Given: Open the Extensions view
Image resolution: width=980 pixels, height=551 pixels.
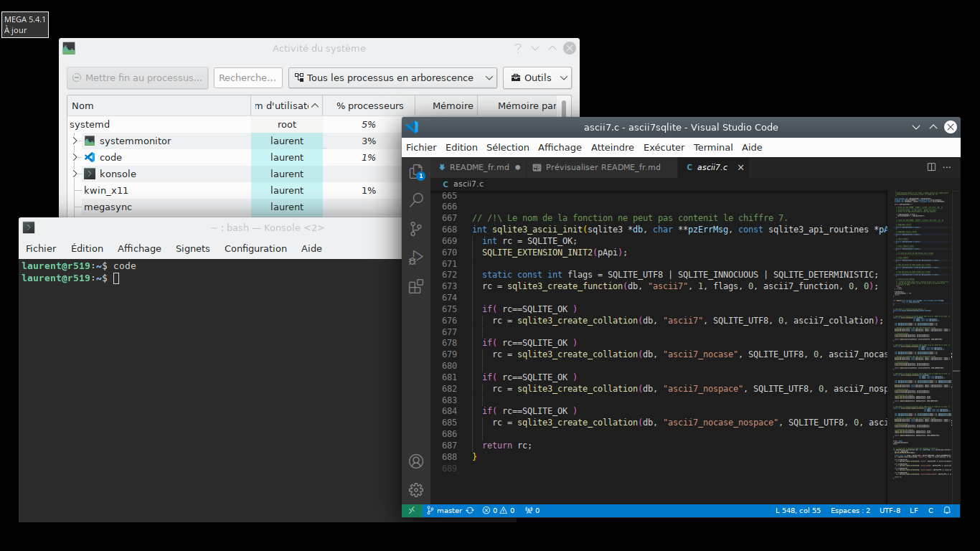Looking at the screenshot, I should pos(415,287).
